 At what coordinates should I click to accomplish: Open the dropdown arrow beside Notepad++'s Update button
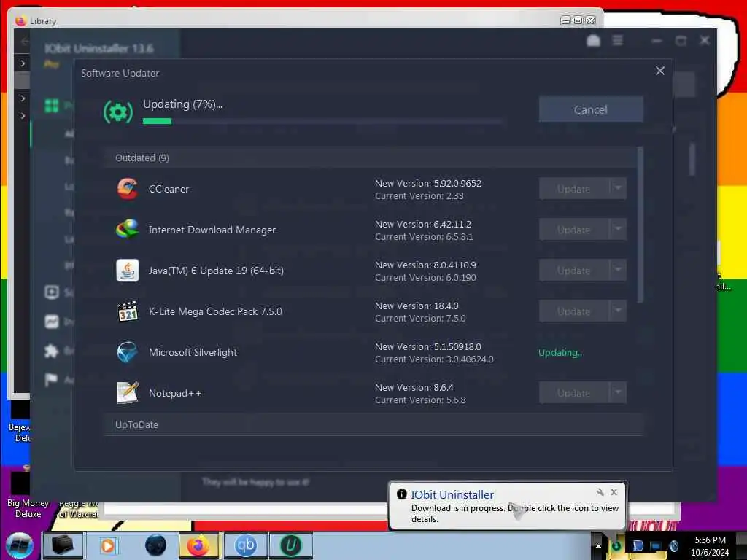coord(618,393)
